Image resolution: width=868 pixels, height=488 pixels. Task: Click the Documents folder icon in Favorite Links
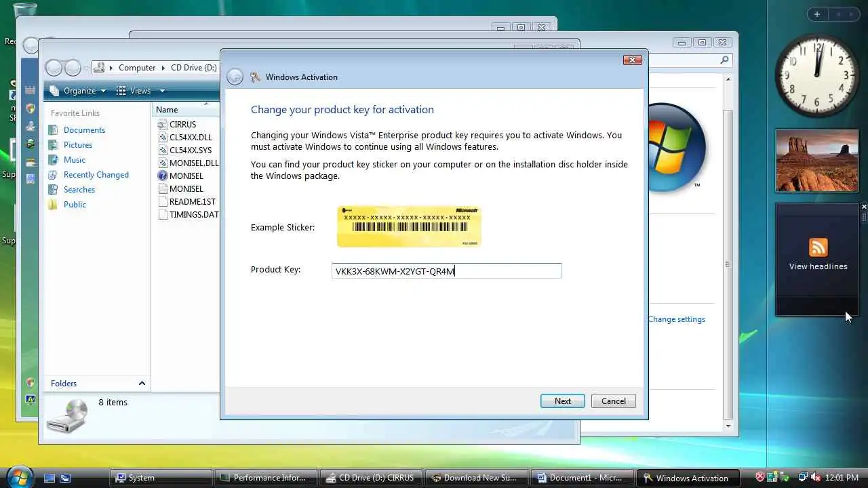pyautogui.click(x=53, y=130)
